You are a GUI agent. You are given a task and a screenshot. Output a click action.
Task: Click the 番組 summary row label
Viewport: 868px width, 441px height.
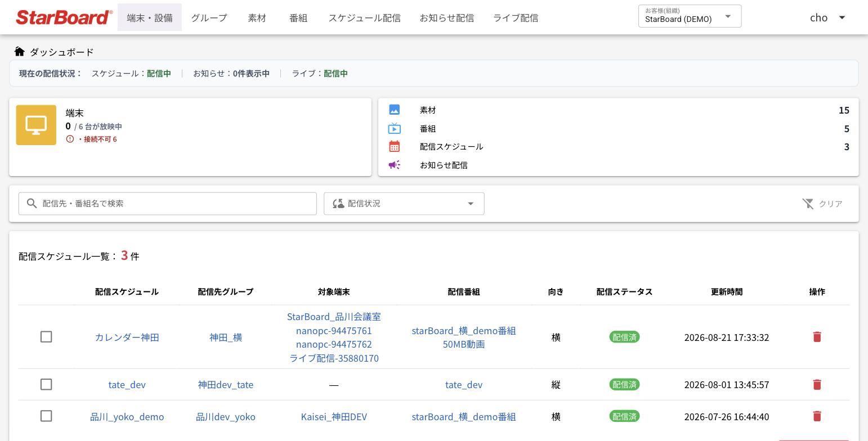(428, 128)
